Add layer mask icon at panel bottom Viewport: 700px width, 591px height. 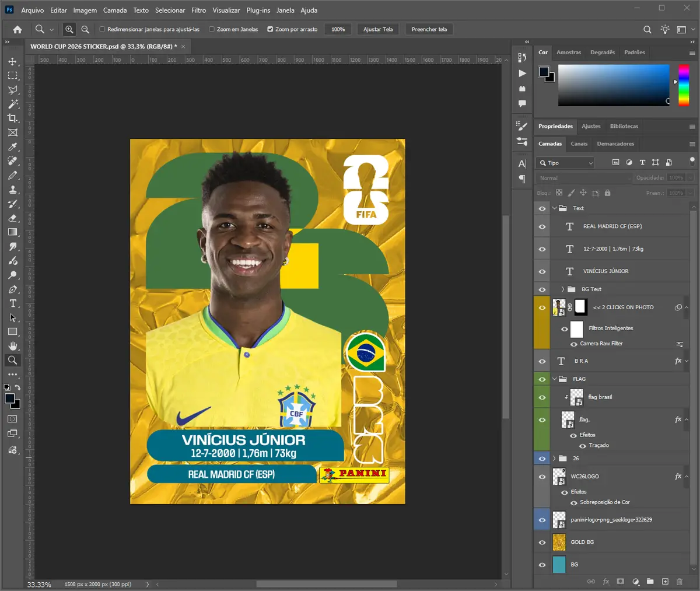coord(621,582)
